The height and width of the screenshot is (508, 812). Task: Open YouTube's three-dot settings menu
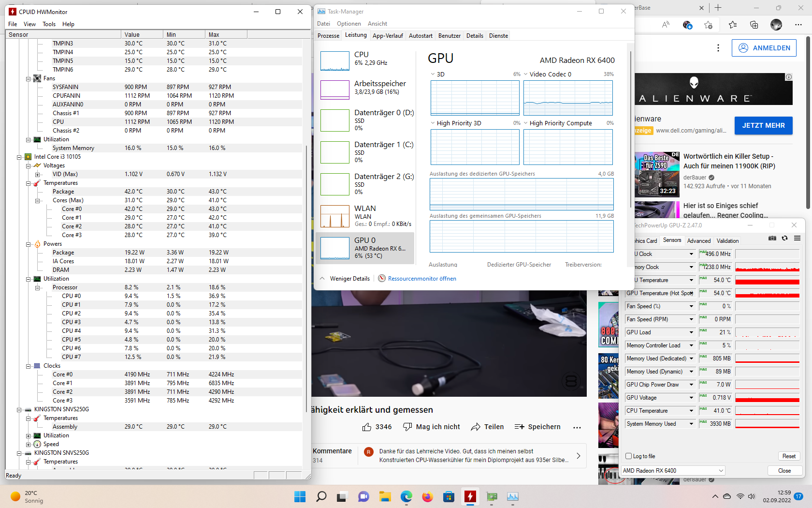(x=718, y=48)
